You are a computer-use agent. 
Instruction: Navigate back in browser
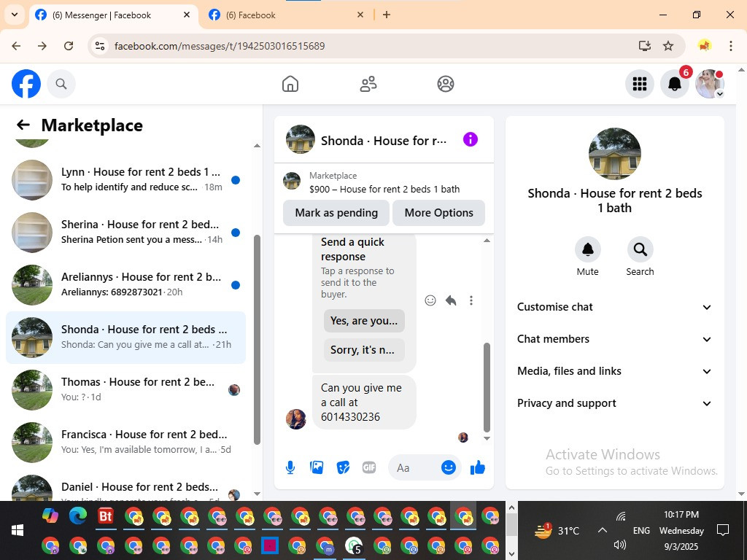pyautogui.click(x=16, y=46)
